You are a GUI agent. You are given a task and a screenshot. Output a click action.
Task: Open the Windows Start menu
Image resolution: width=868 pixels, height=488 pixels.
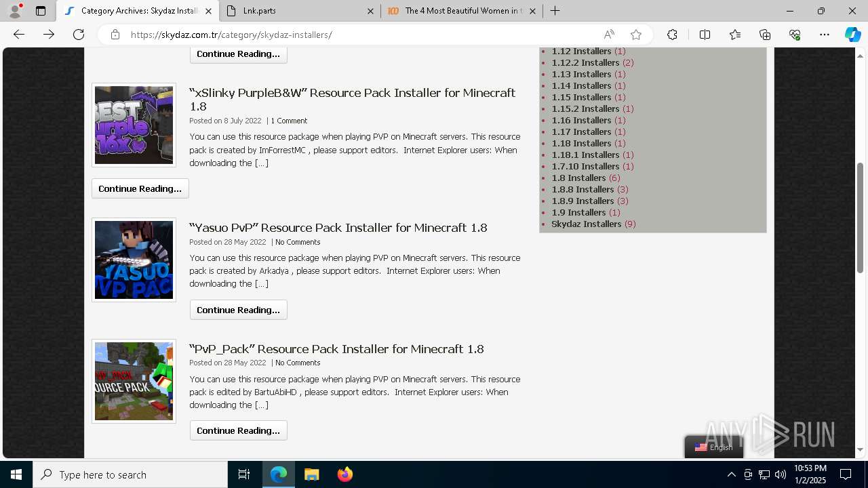(16, 474)
